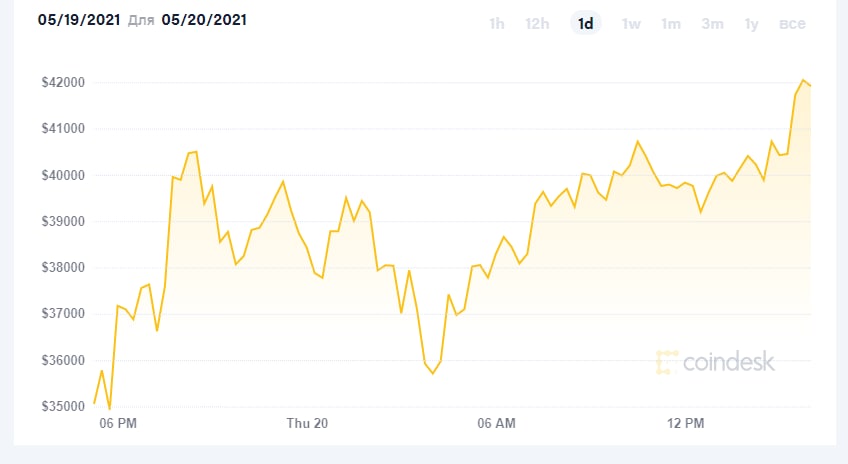
Task: Select the 1h time range
Action: point(496,24)
